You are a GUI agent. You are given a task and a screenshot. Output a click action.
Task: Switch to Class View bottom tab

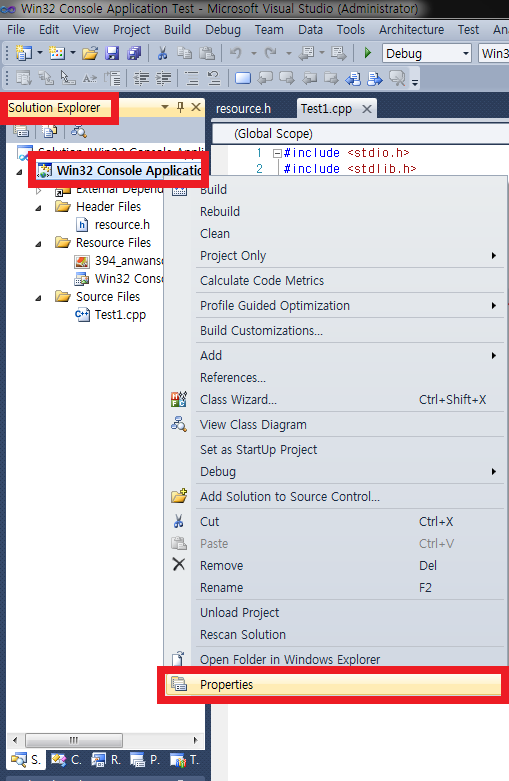[x=66, y=760]
